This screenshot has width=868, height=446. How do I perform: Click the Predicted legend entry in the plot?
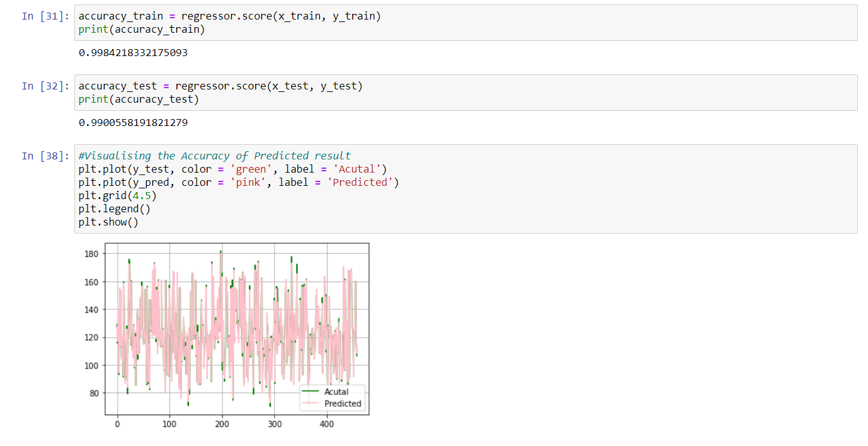[331, 403]
